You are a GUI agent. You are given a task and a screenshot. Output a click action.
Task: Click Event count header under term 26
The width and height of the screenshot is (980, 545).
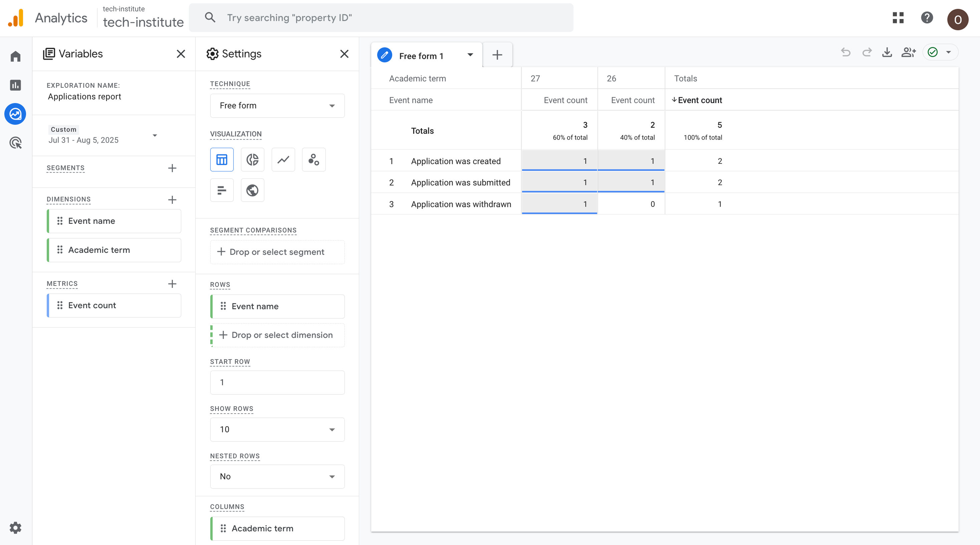click(633, 100)
